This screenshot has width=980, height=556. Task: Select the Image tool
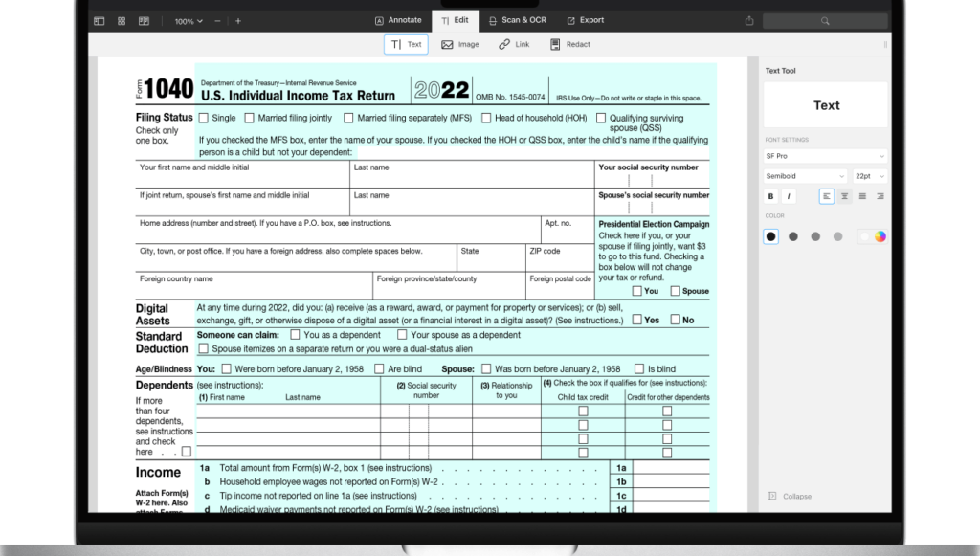[x=460, y=44]
